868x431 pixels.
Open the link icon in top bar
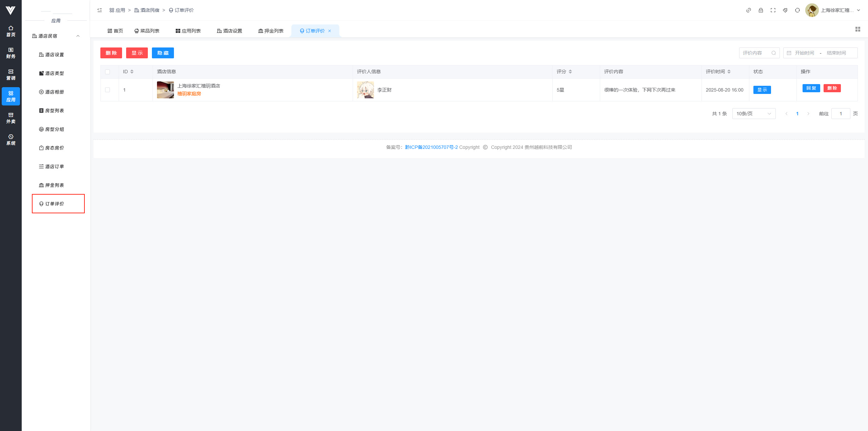[x=749, y=10]
